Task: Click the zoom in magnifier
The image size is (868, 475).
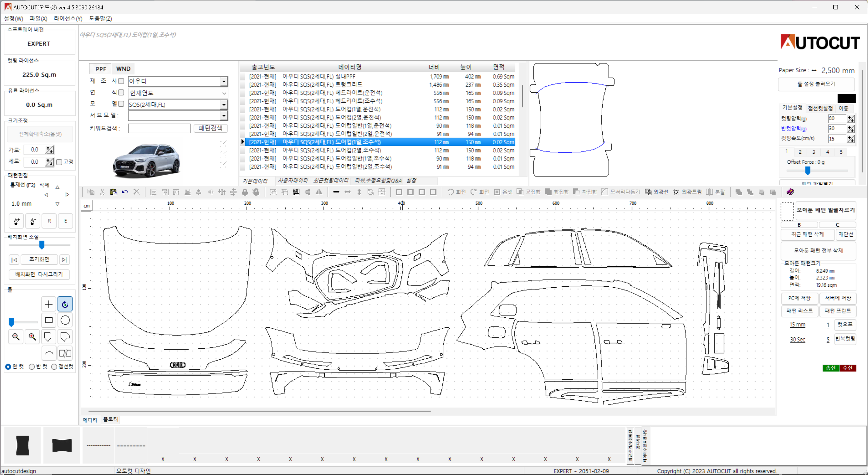Action: coord(32,337)
